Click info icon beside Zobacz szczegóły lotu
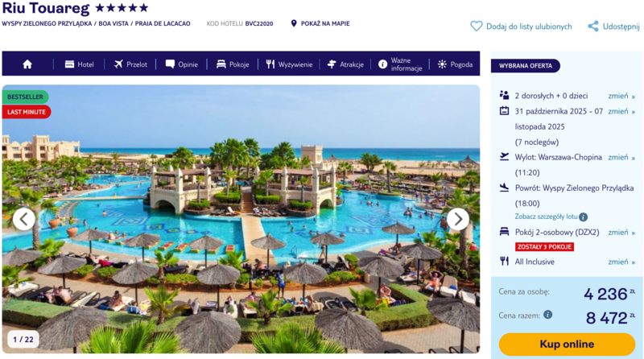The image size is (644, 359). (x=583, y=217)
